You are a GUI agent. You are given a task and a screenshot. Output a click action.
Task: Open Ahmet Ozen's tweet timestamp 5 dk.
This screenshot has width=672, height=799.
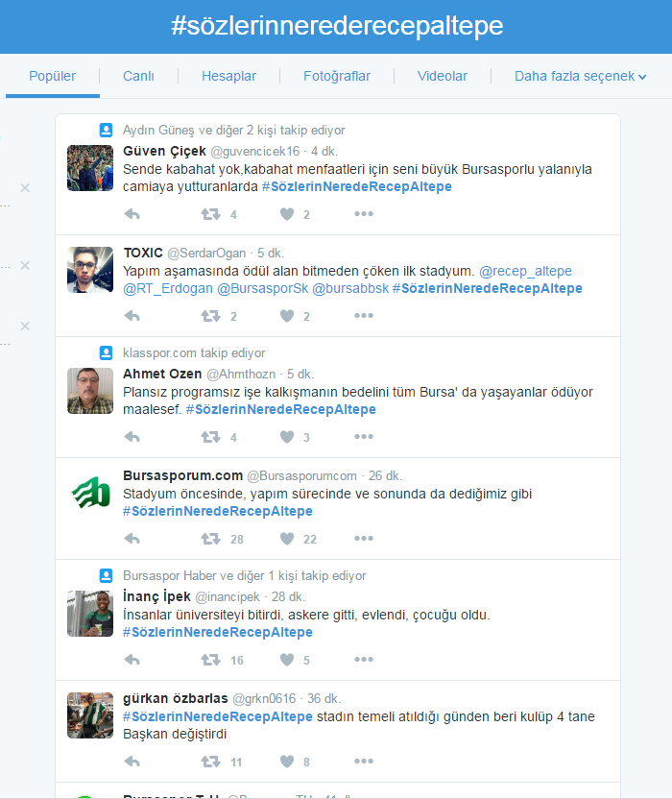click(x=300, y=374)
